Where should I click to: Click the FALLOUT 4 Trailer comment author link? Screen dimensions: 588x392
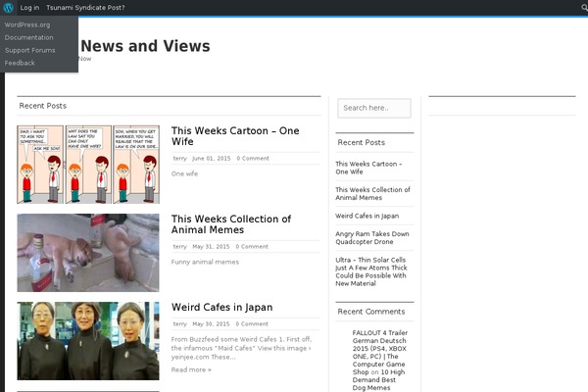pyautogui.click(x=379, y=352)
